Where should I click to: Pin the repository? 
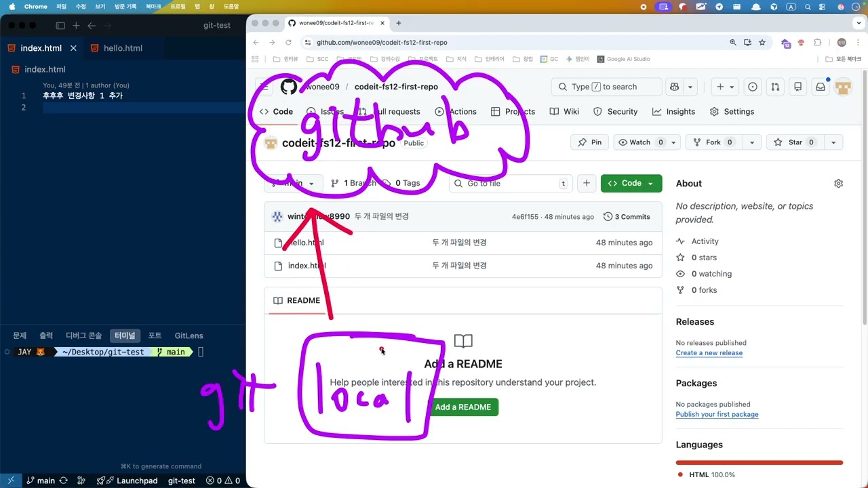point(590,142)
